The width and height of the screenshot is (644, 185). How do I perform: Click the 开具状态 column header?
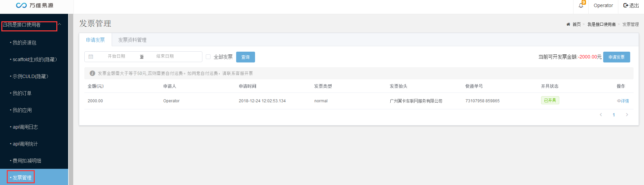pyautogui.click(x=550, y=86)
